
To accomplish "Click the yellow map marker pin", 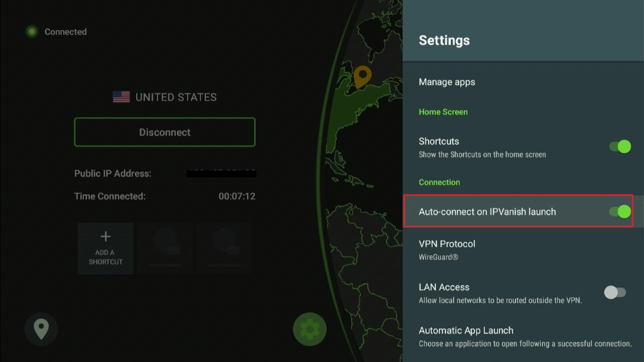I will pyautogui.click(x=363, y=76).
